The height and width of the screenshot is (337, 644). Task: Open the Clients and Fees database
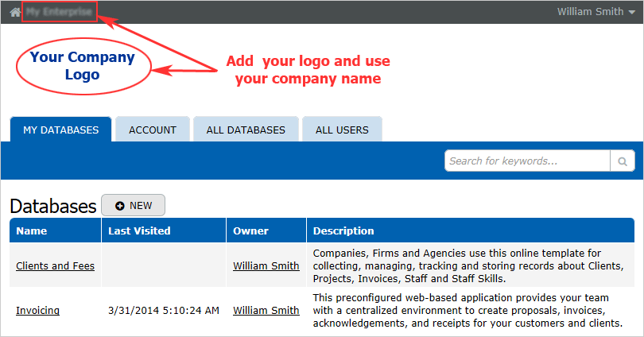(55, 266)
